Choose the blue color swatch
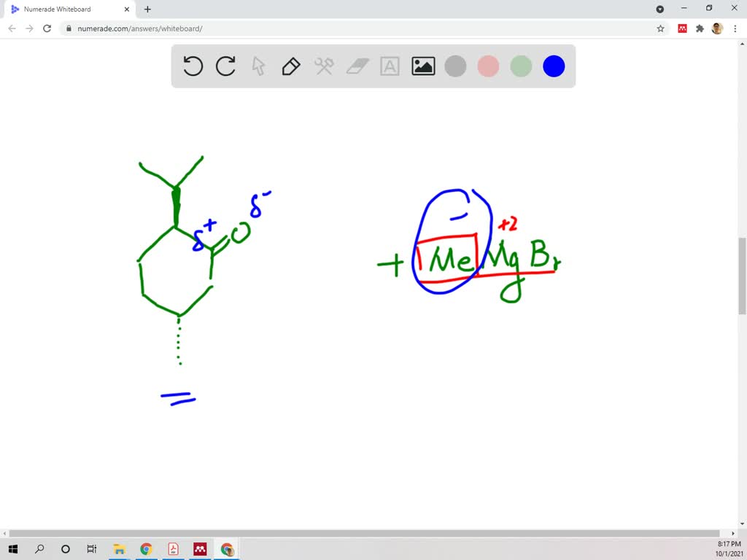The width and height of the screenshot is (747, 560). coord(554,66)
